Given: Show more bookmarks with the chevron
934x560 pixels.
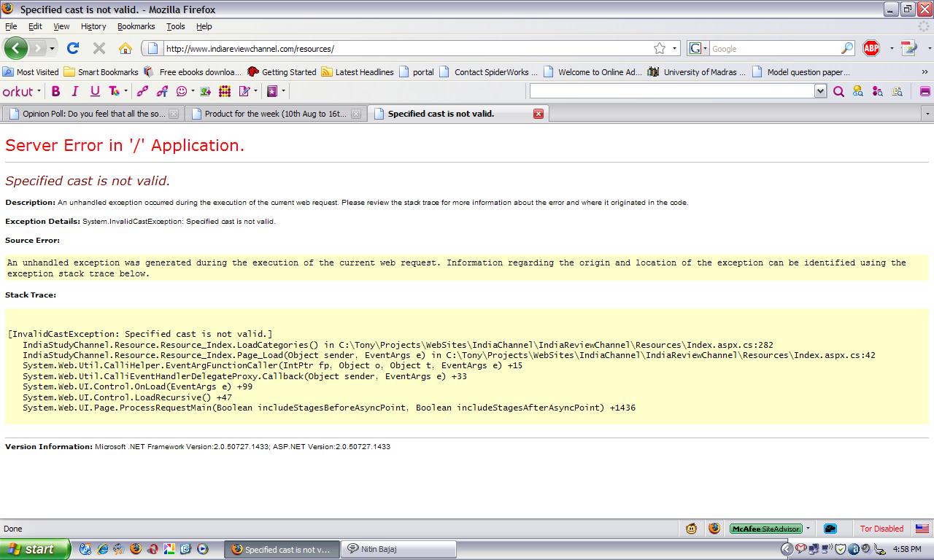Looking at the screenshot, I should coord(925,72).
